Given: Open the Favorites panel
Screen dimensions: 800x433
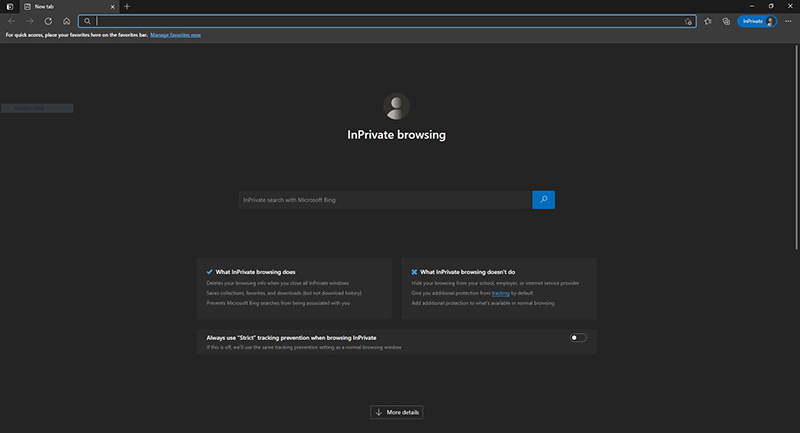Looking at the screenshot, I should [x=708, y=21].
